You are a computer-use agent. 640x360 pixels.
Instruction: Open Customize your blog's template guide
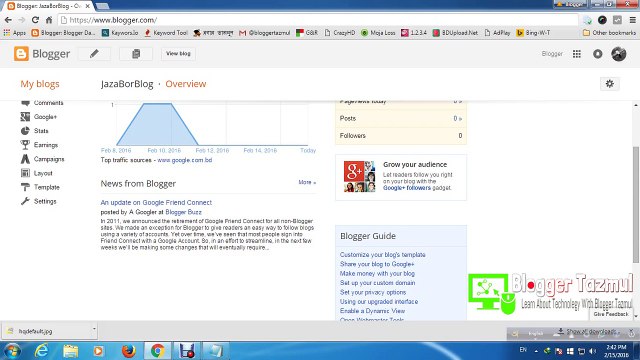coord(383,255)
